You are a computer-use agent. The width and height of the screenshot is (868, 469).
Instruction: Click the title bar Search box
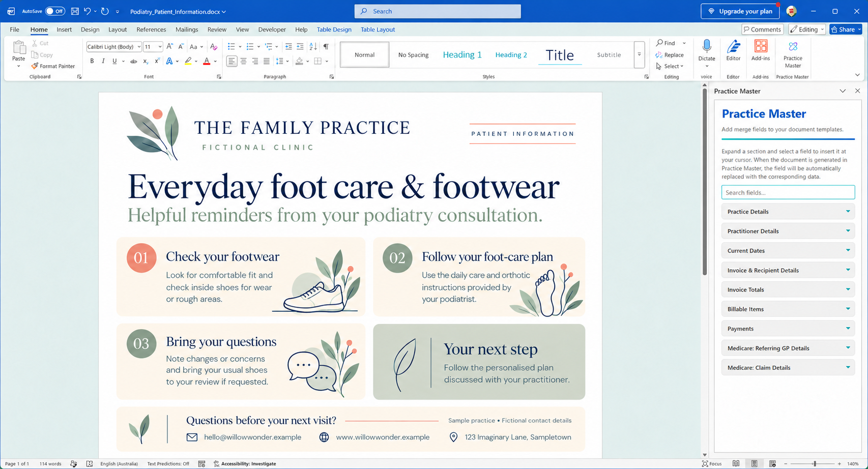click(438, 11)
